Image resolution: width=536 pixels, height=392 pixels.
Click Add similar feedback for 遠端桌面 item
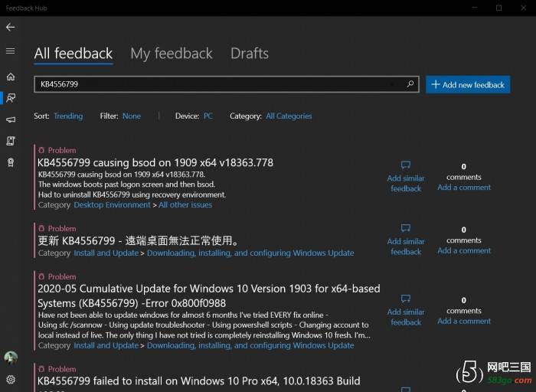click(406, 247)
